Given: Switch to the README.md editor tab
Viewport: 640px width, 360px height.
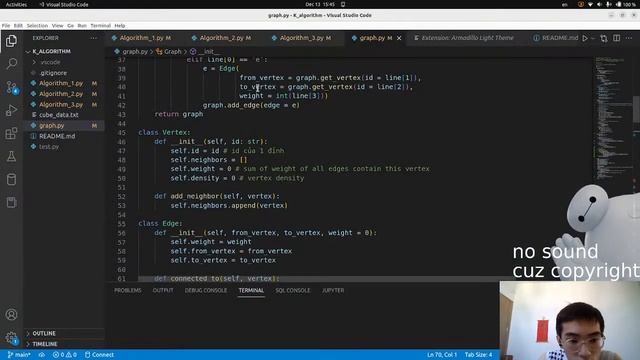Looking at the screenshot, I should tap(556, 38).
